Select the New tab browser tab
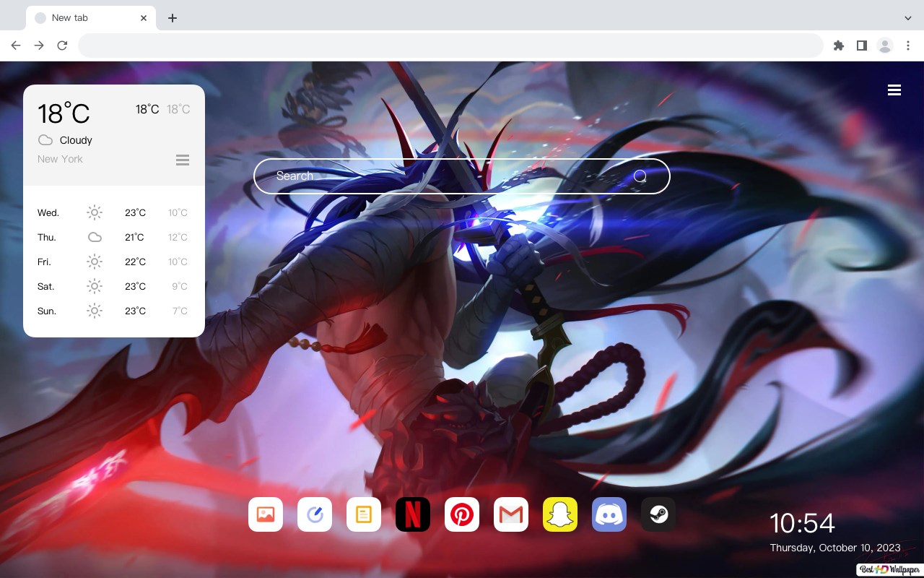 [91, 18]
